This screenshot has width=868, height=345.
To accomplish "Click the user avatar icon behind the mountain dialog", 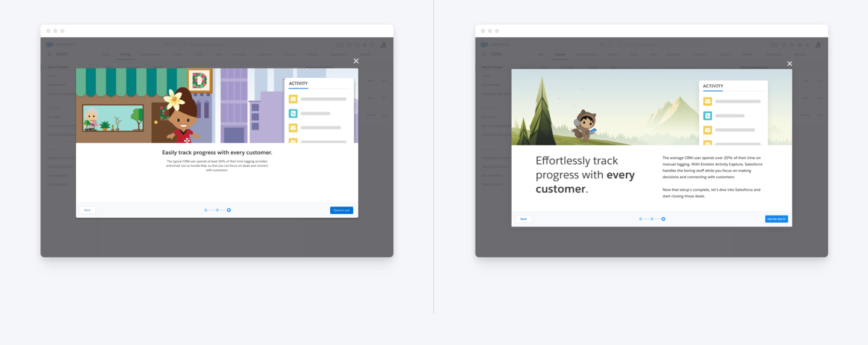I will (818, 45).
